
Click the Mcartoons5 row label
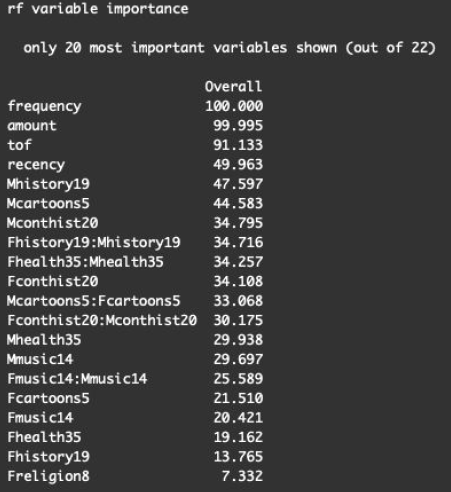tap(48, 203)
